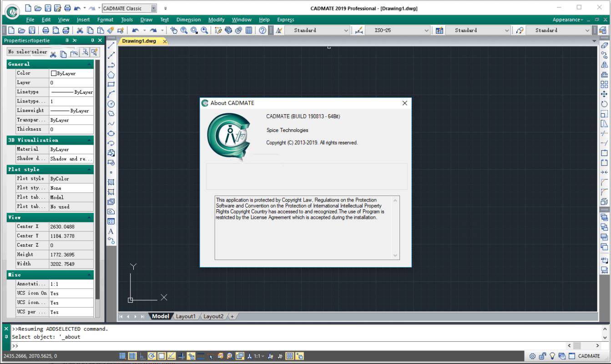Image resolution: width=611 pixels, height=364 pixels.
Task: Click the Save icon in standard toolbar
Action: coord(32,30)
